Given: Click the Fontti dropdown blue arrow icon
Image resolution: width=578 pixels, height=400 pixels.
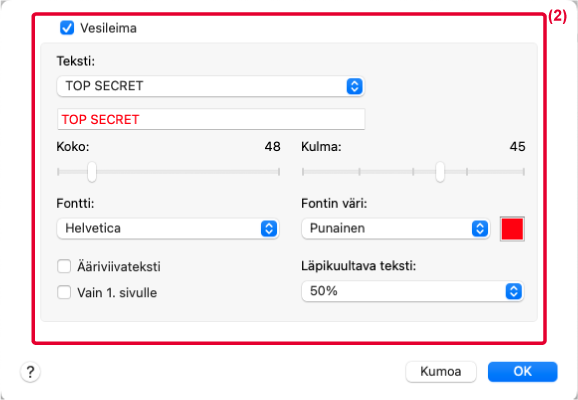Looking at the screenshot, I should coord(269,228).
